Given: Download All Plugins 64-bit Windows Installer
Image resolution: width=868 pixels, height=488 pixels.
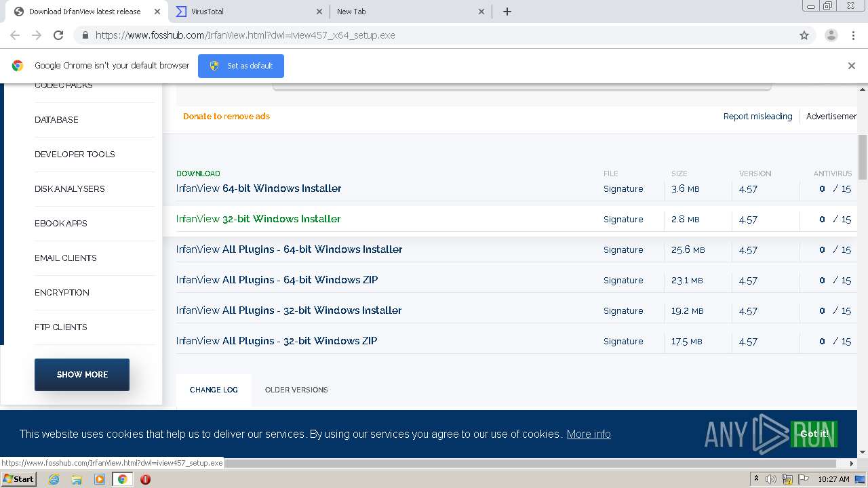Looking at the screenshot, I should click(289, 249).
